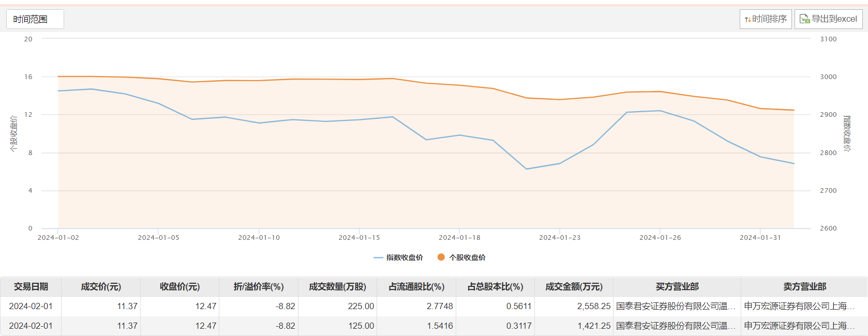The width and height of the screenshot is (868, 336).
Task: Click the 2024-01-15 x-axis date label
Action: tap(359, 237)
